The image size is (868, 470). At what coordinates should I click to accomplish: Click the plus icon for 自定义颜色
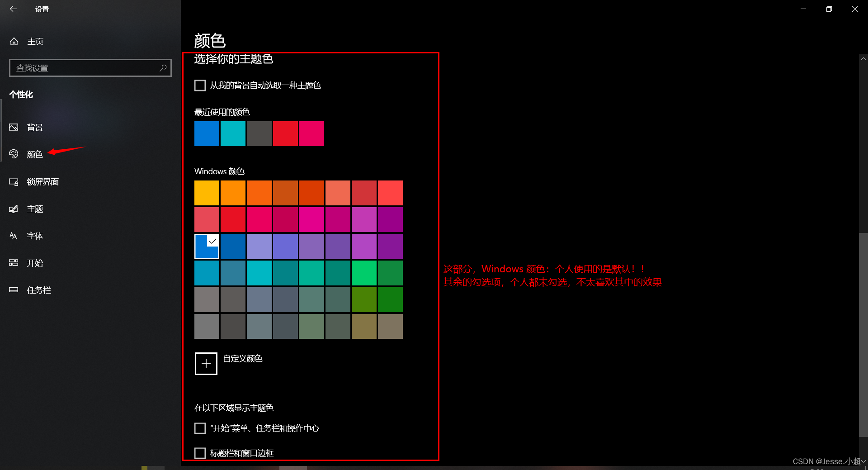pos(206,364)
